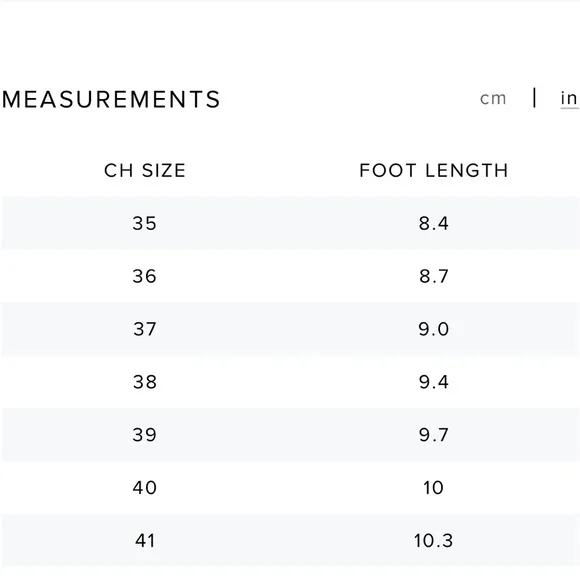Select size 38 in the table
The height and width of the screenshot is (580, 580).
click(x=145, y=382)
